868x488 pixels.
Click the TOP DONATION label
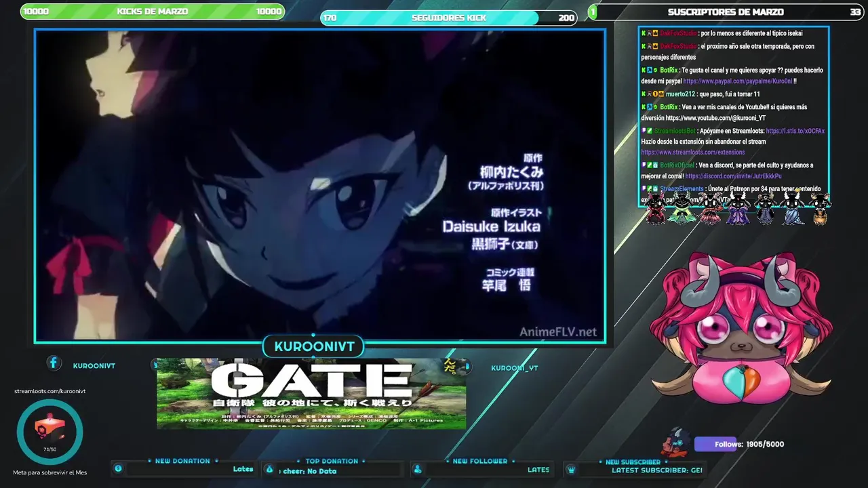point(332,461)
